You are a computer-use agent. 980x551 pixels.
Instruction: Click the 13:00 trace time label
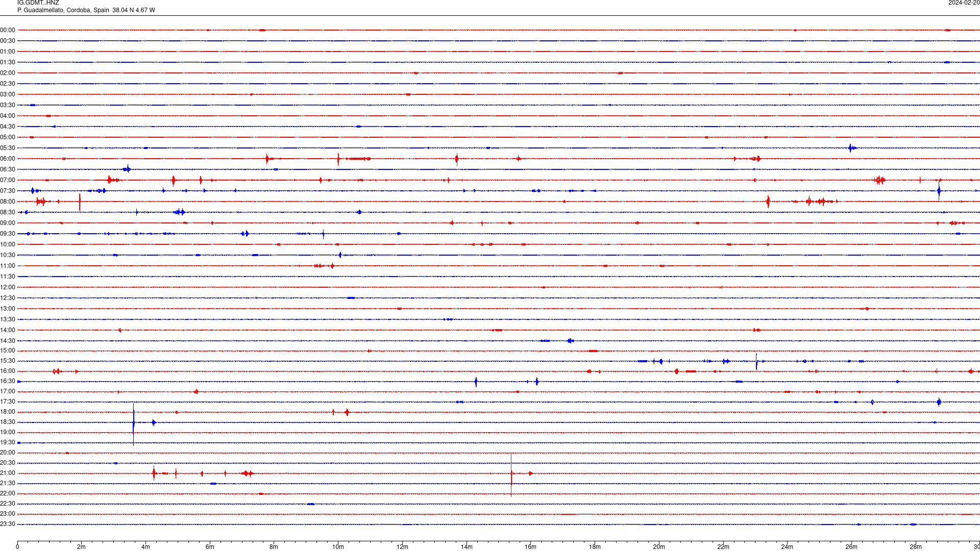click(x=8, y=309)
